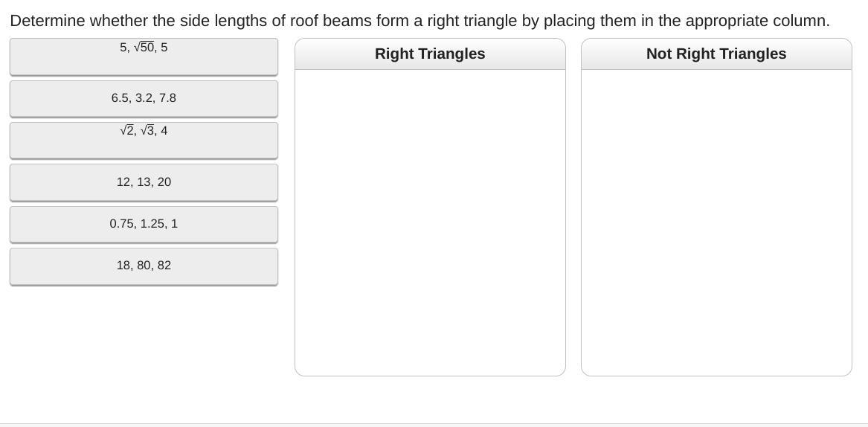Image resolution: width=868 pixels, height=427 pixels.
Task: Click the Right Triangles column header
Action: 430,54
